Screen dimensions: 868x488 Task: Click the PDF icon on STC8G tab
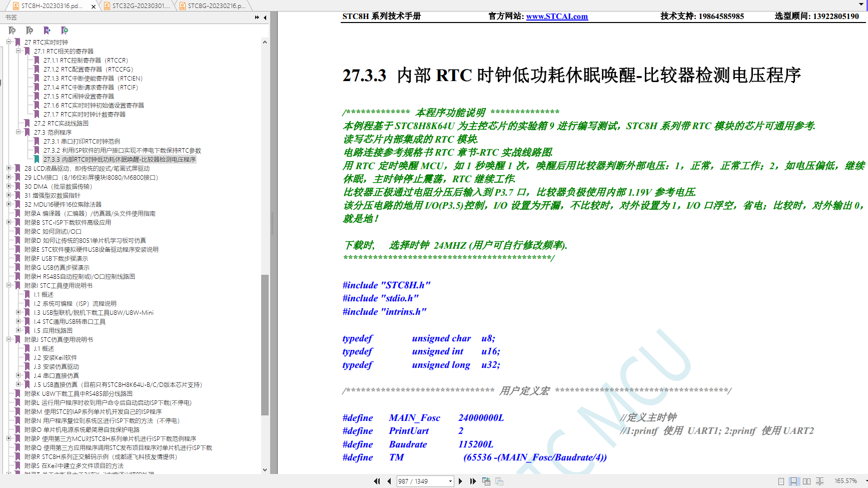[x=183, y=6]
